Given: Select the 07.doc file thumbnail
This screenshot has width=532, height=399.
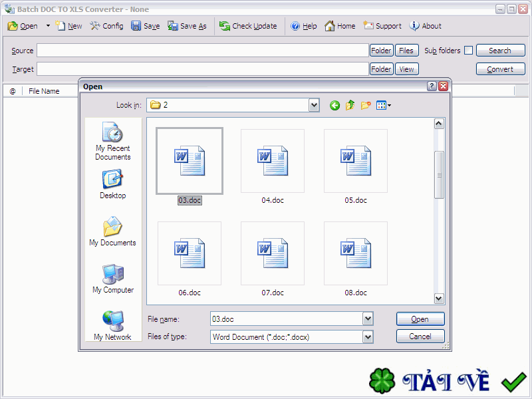Looking at the screenshot, I should pos(273,253).
